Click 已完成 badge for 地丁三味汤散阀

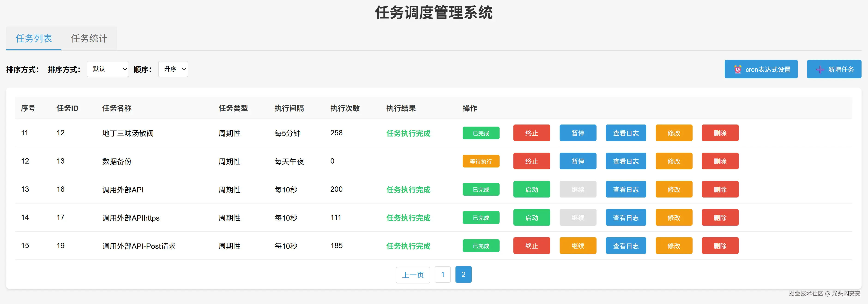tap(481, 133)
